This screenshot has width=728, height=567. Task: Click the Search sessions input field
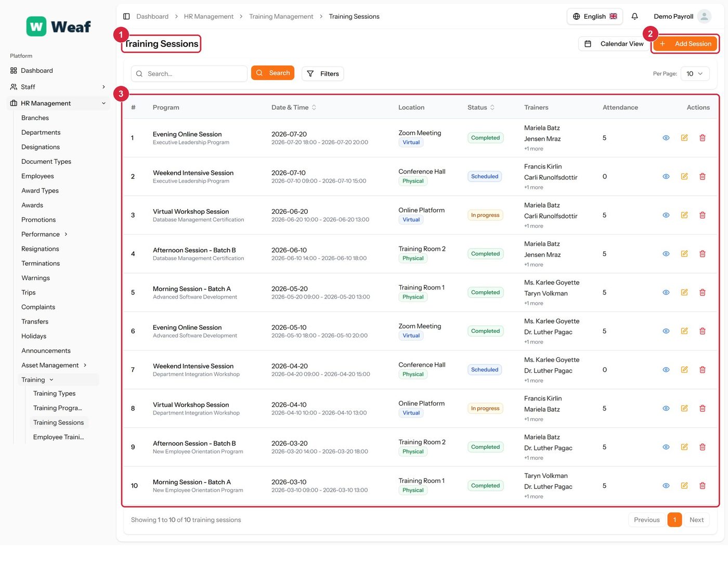click(189, 74)
